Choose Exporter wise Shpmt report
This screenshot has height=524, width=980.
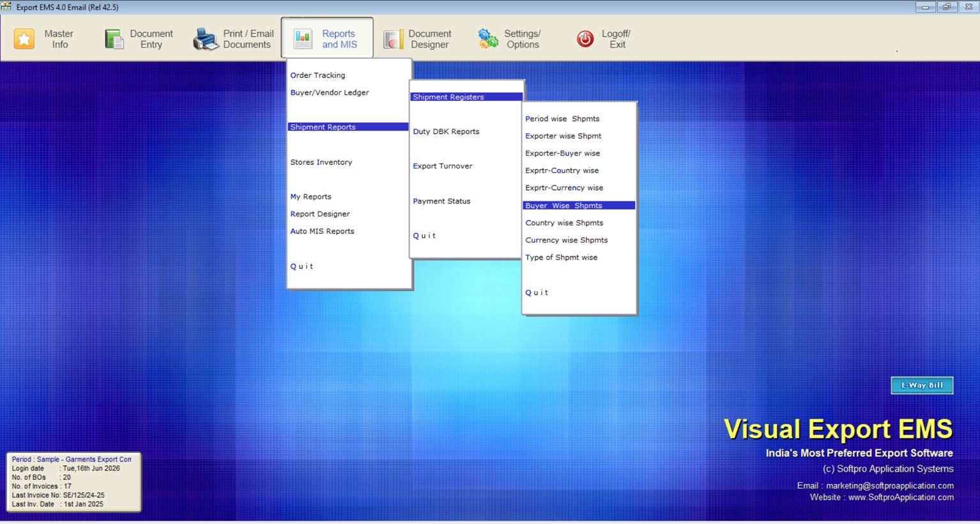[x=563, y=136]
